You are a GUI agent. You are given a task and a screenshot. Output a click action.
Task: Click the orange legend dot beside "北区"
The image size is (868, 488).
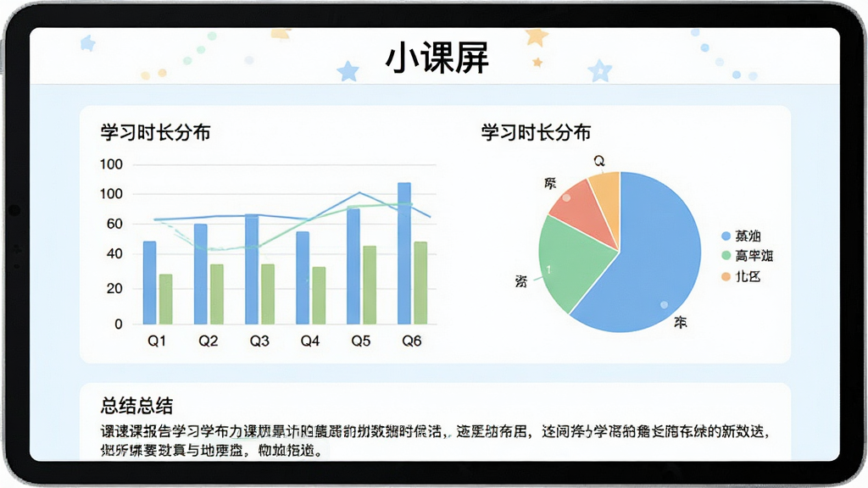726,276
